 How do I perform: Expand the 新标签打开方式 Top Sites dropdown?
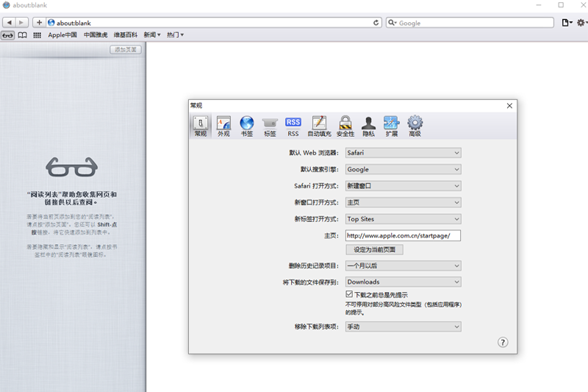(403, 218)
